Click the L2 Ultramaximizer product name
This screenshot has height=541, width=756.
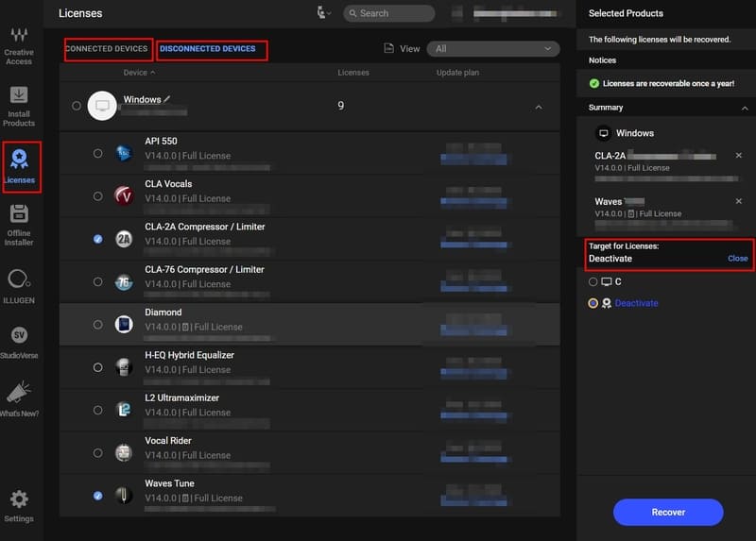[181, 397]
